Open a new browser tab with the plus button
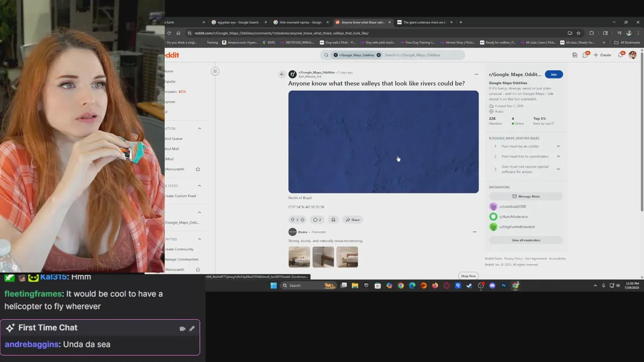This screenshot has height=362, width=644. point(460,22)
